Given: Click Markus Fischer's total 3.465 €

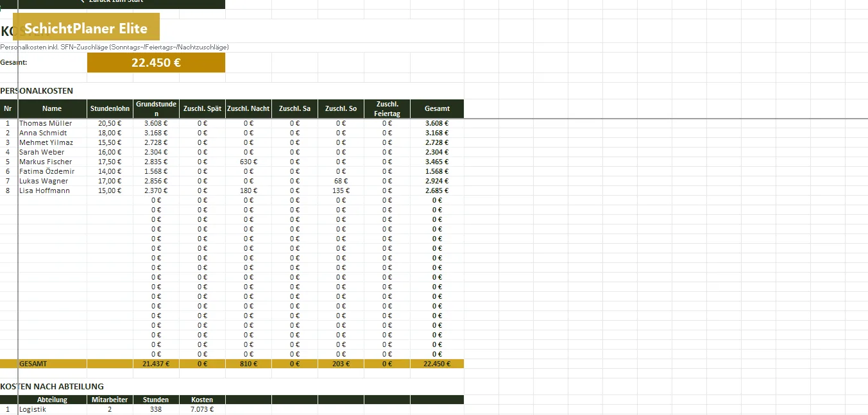Looking at the screenshot, I should pyautogui.click(x=437, y=162).
